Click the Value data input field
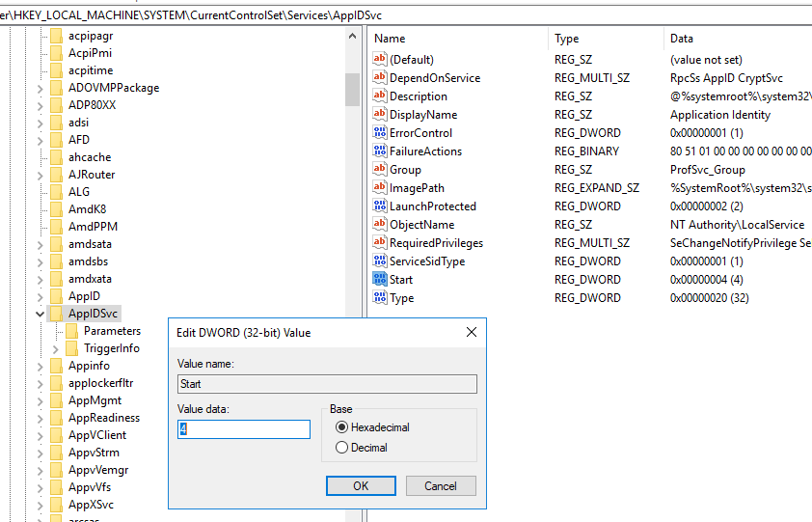This screenshot has height=522, width=812. point(244,429)
